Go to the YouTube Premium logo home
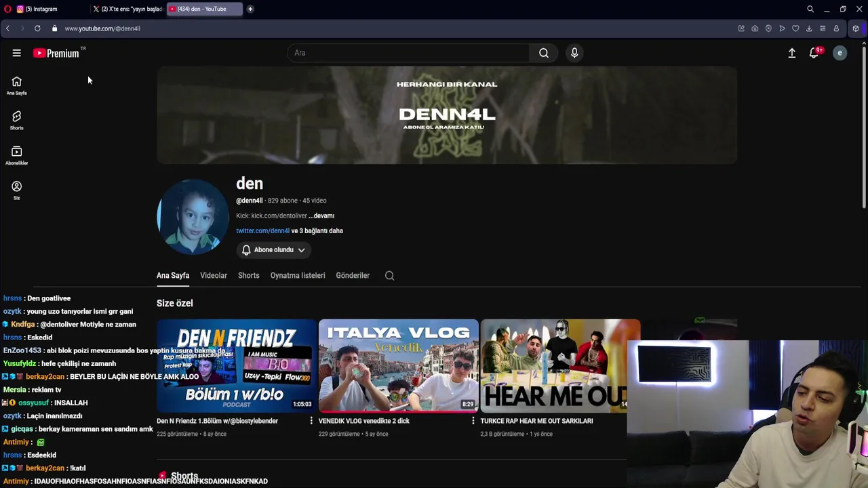The height and width of the screenshot is (488, 868). pyautogui.click(x=57, y=53)
